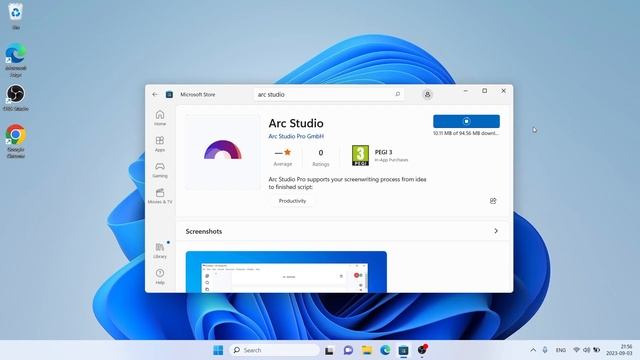Open Task View on the taskbar

(x=329, y=350)
